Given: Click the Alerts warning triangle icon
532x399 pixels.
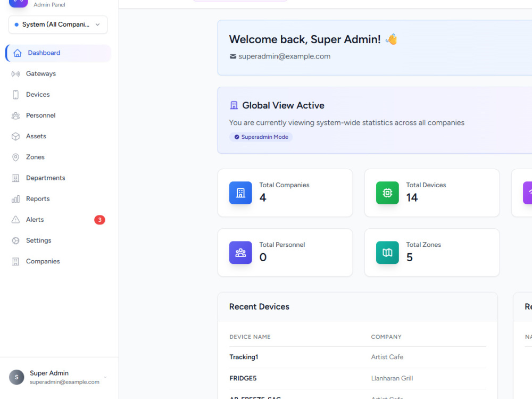Looking at the screenshot, I should tap(15, 220).
